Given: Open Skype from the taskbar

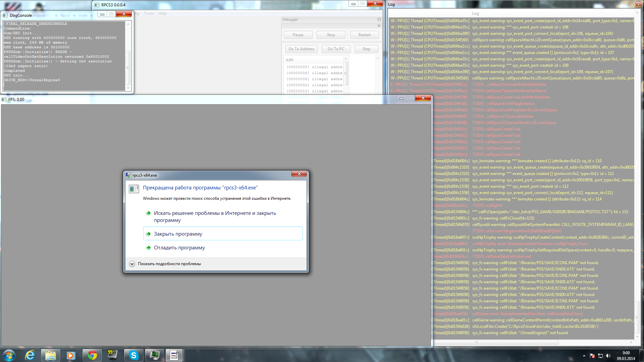Looking at the screenshot, I should click(x=133, y=355).
